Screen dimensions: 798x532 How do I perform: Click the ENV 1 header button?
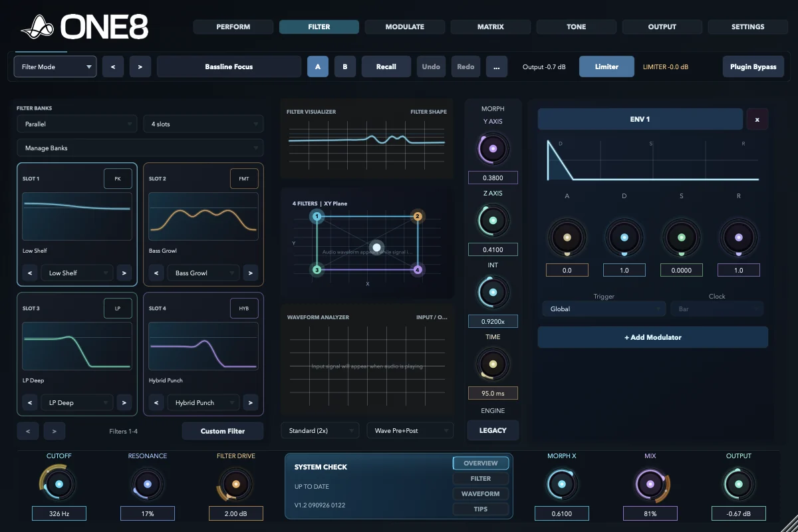tap(640, 119)
